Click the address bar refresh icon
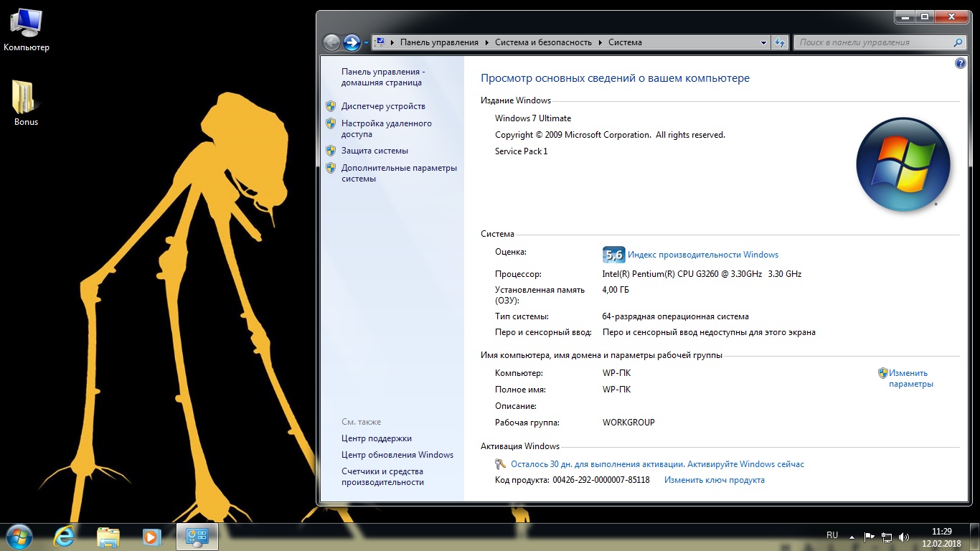This screenshot has width=980, height=551. [x=780, y=42]
